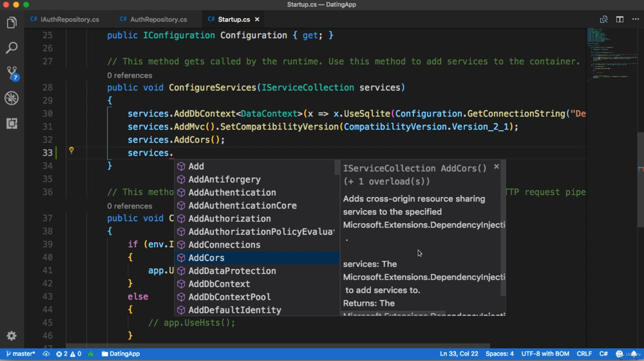The height and width of the screenshot is (361, 644).
Task: Click the DatingApp project in status bar
Action: (x=121, y=354)
